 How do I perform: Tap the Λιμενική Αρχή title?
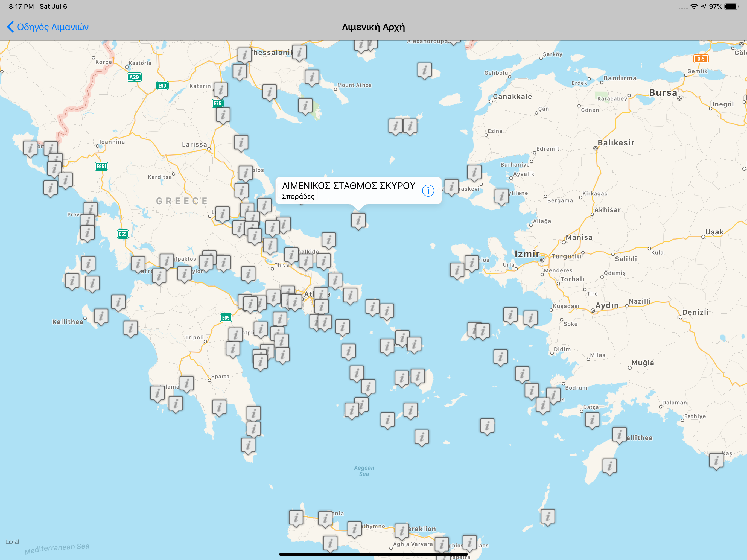tap(373, 27)
